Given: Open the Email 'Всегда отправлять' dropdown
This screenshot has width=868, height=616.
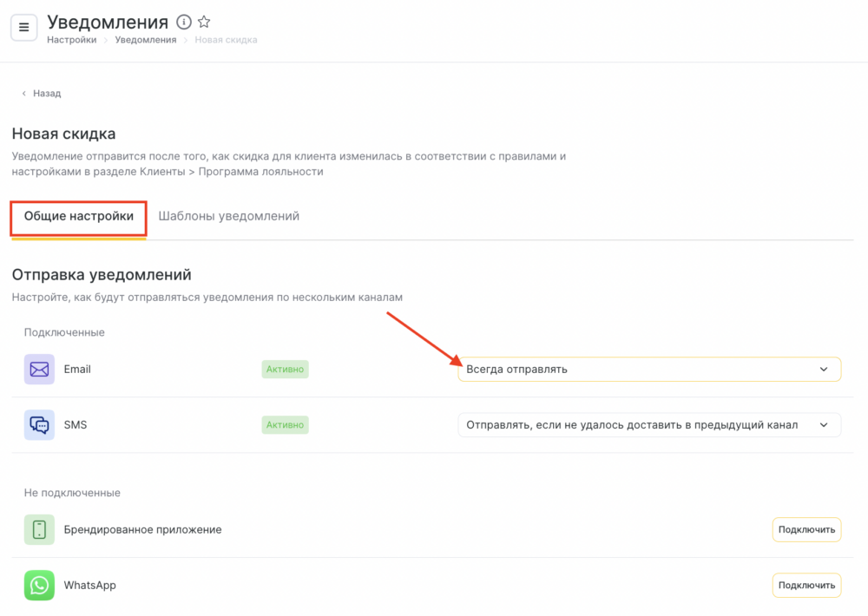Looking at the screenshot, I should point(649,369).
